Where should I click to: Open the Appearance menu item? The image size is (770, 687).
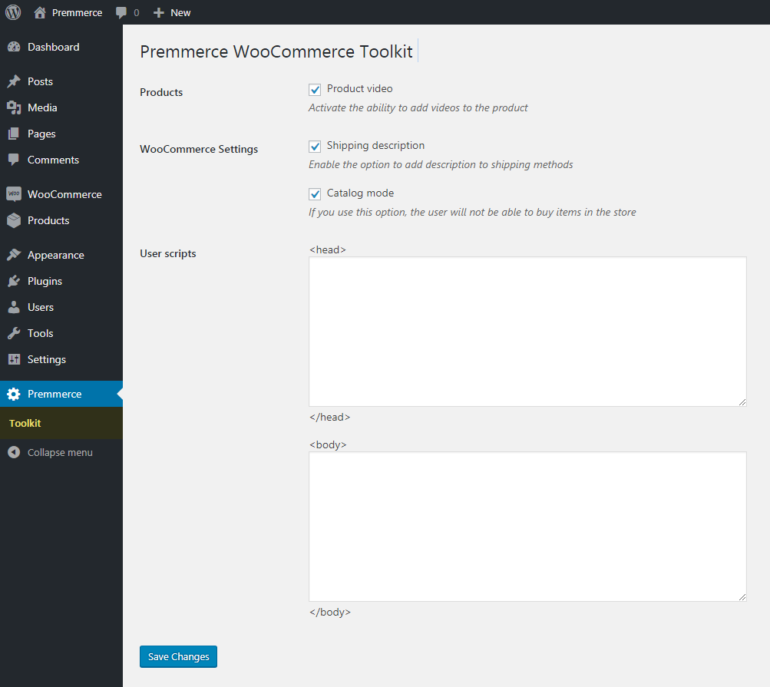(55, 255)
